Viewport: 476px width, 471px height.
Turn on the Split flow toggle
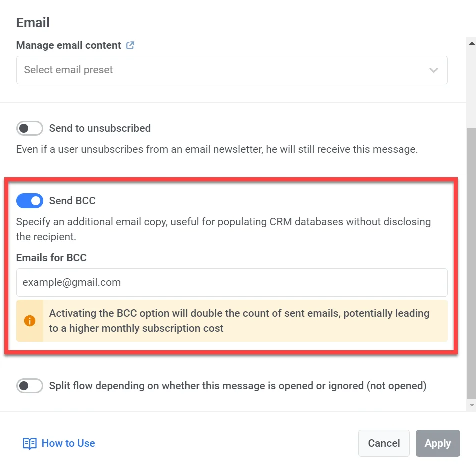click(x=30, y=386)
